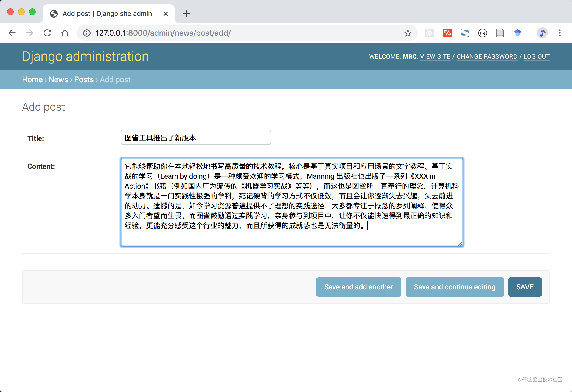The height and width of the screenshot is (392, 572).
Task: Follow the VIEW SITE link
Action: point(435,57)
